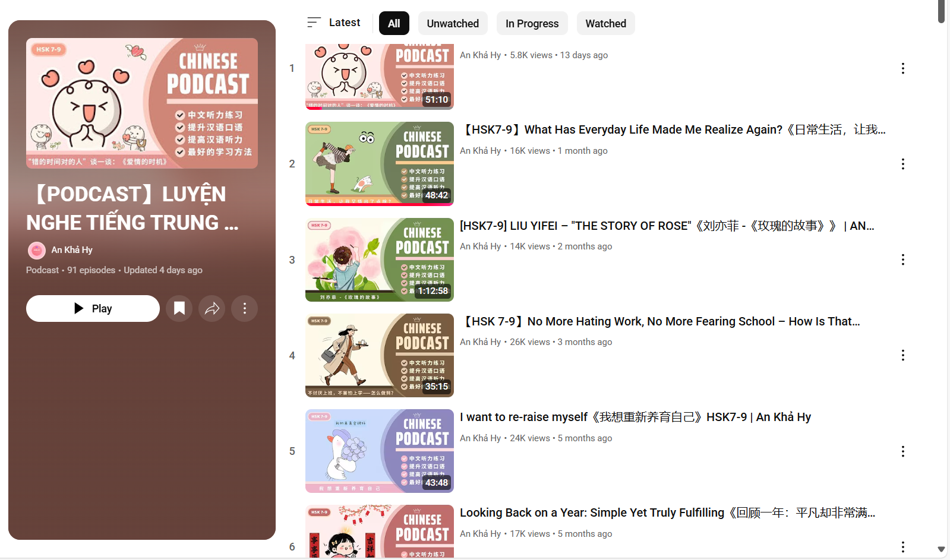Screen dimensions: 950x560
Task: Open more actions for the Liu Yifei episode
Action: click(x=902, y=260)
